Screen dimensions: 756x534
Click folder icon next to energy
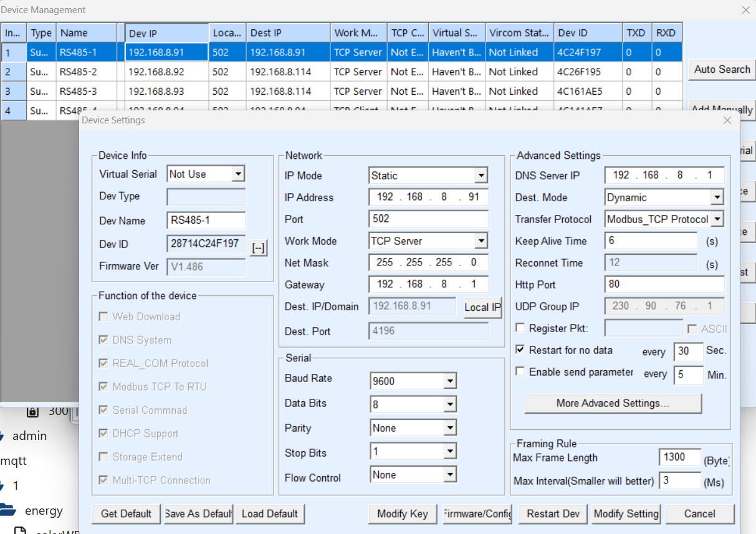coord(7,510)
